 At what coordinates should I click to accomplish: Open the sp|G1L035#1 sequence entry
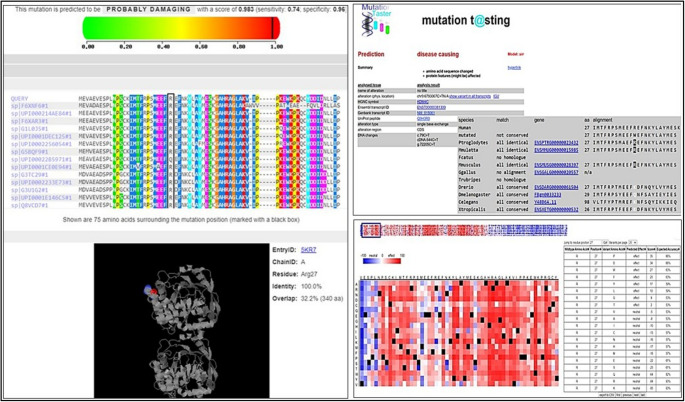pos(29,129)
